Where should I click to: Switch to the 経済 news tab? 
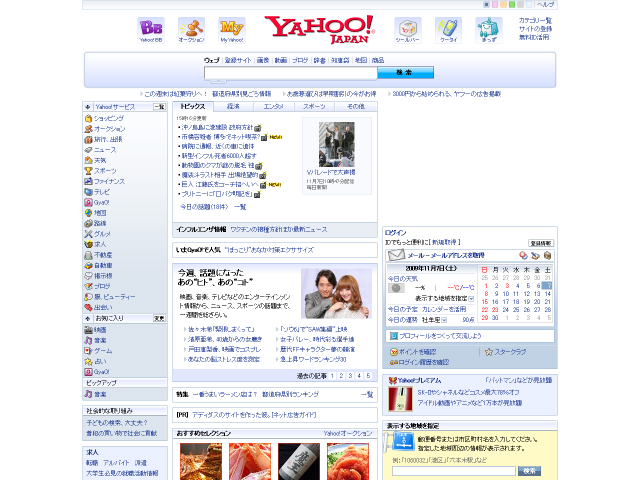click(x=233, y=107)
